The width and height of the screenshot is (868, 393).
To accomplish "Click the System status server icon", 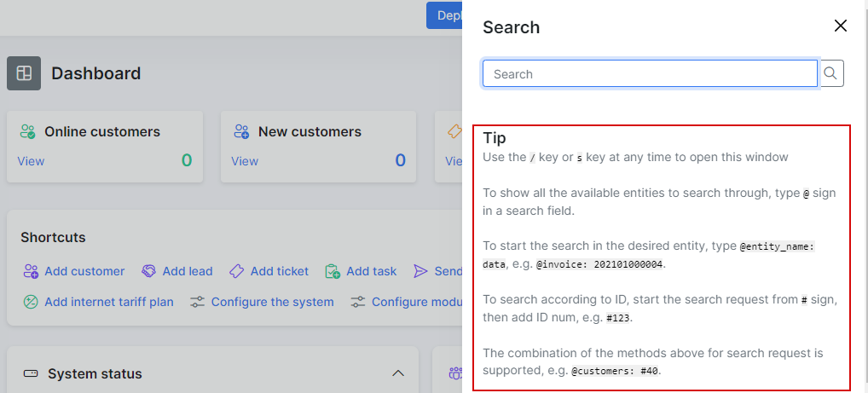I will [31, 373].
